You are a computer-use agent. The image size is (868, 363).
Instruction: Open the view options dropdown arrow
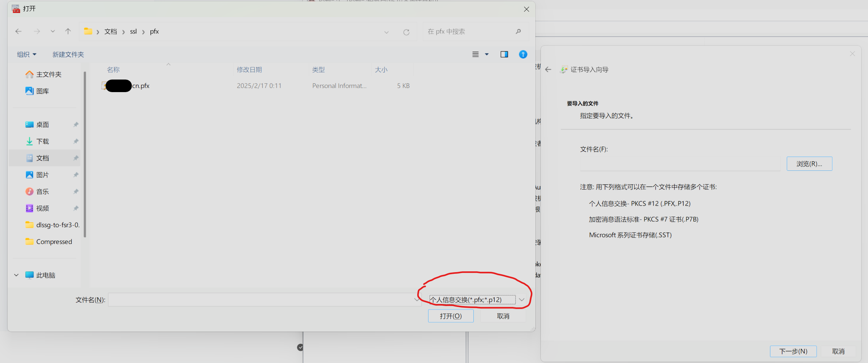pyautogui.click(x=487, y=54)
